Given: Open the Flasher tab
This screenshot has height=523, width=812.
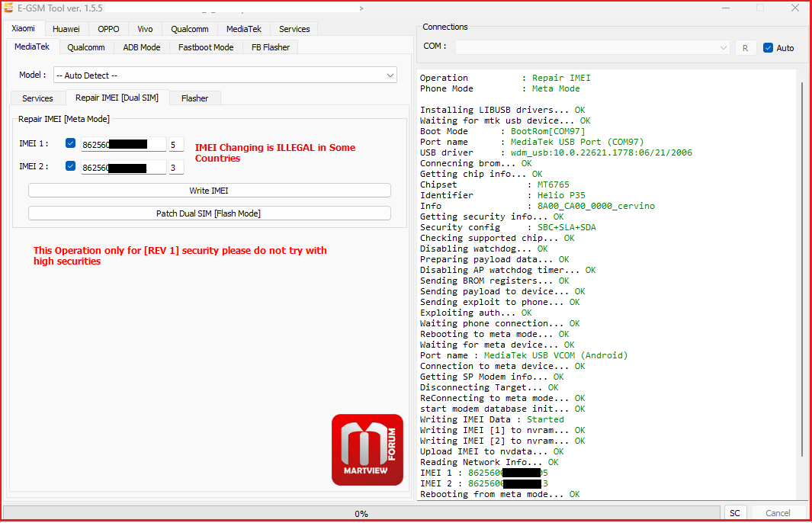Looking at the screenshot, I should 194,98.
